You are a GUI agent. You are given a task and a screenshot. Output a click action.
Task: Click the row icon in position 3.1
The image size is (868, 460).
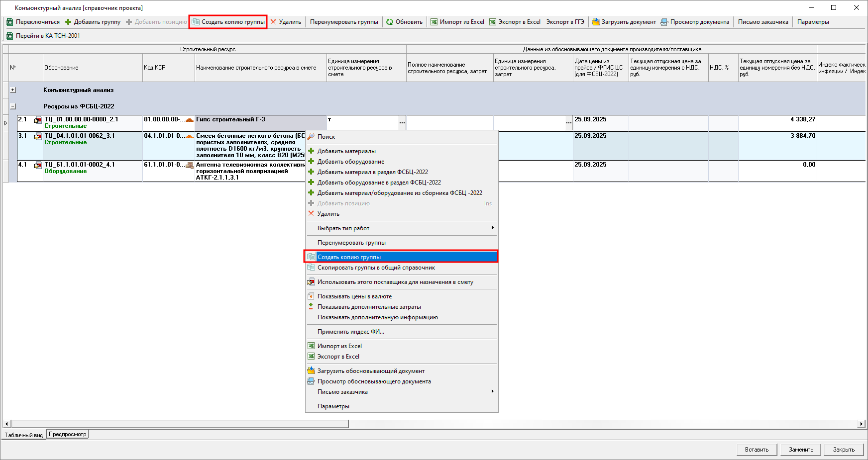pos(38,136)
